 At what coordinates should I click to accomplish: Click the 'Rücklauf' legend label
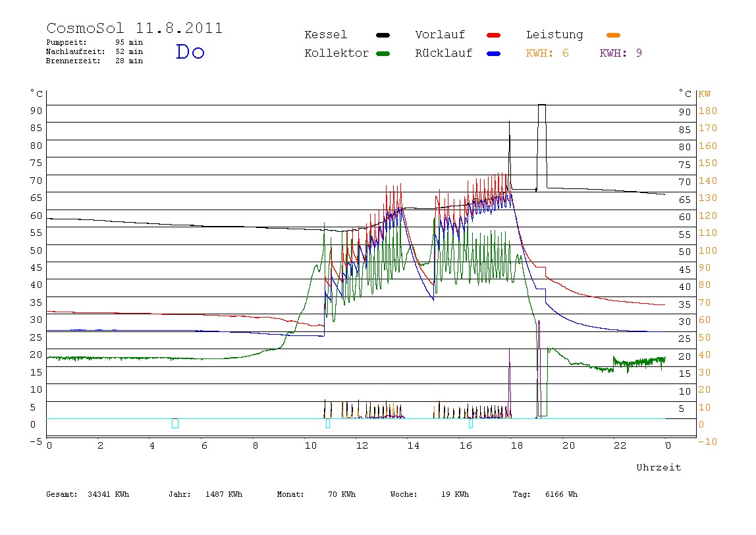click(x=444, y=53)
